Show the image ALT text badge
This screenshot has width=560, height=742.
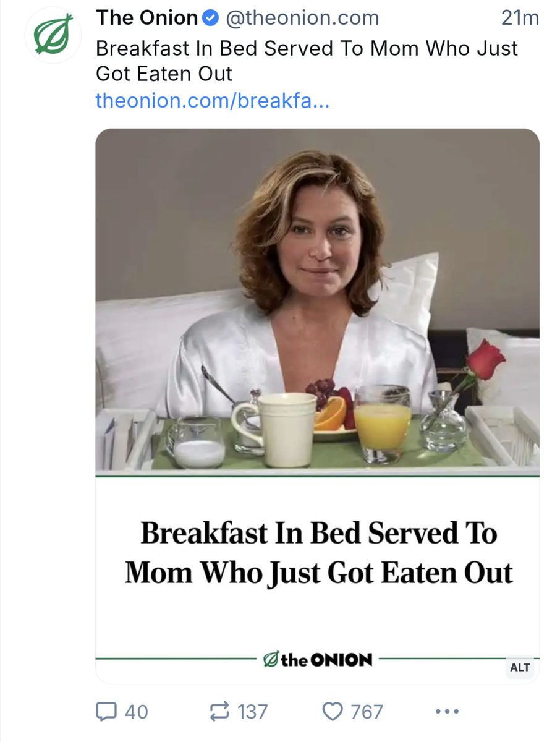tap(520, 667)
